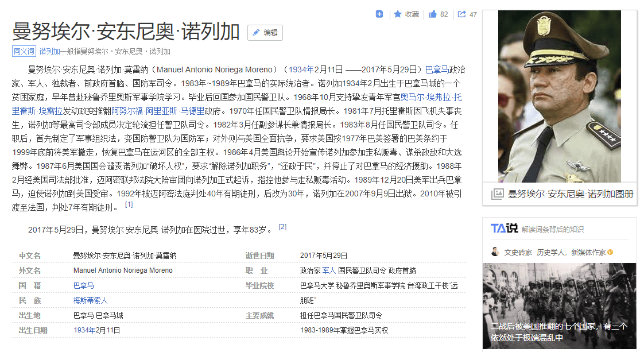644x352 pixels.
Task: Open the 巴拿马 link in the intro paragraph
Action: pyautogui.click(x=437, y=69)
